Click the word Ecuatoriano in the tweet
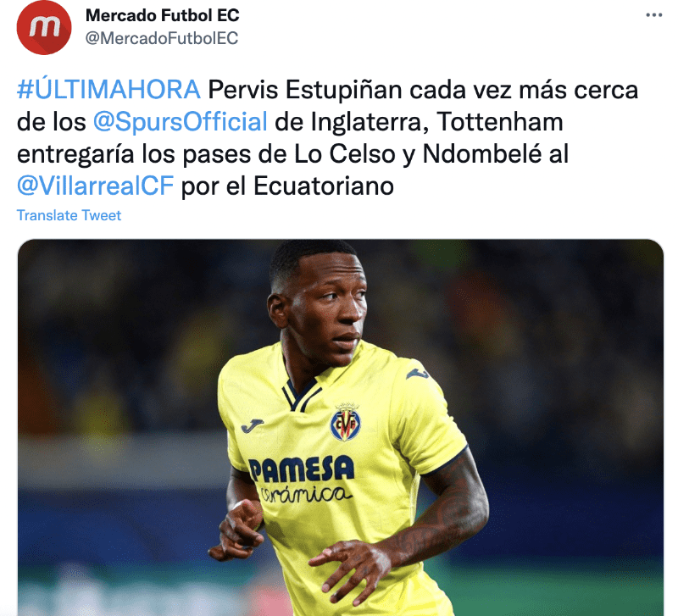678x616 pixels. (x=324, y=186)
